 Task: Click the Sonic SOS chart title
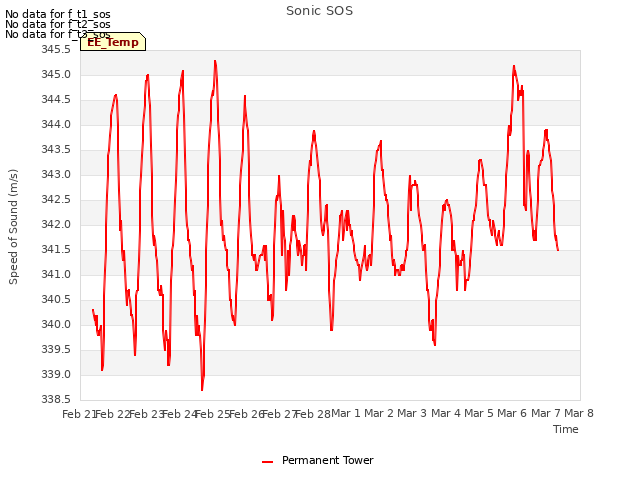click(319, 11)
